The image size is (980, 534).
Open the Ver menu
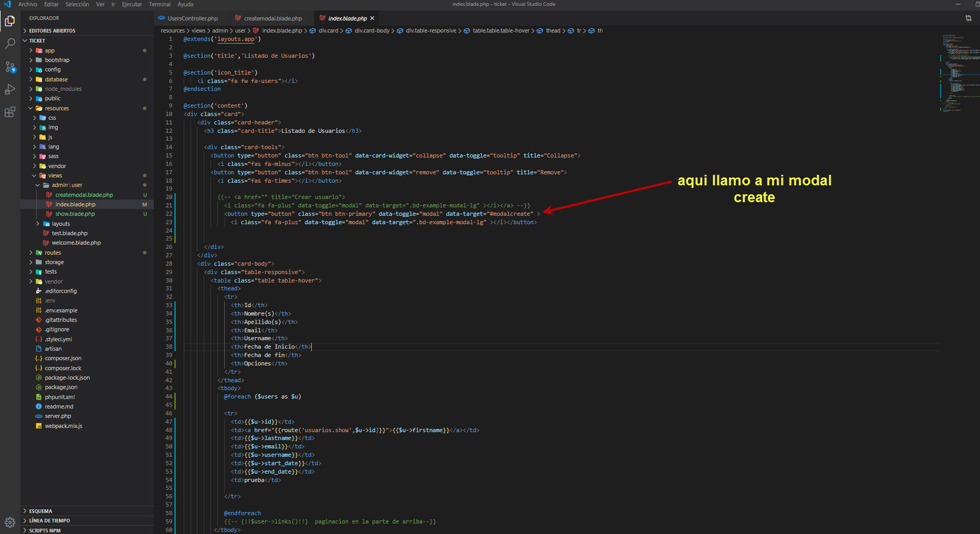click(100, 4)
